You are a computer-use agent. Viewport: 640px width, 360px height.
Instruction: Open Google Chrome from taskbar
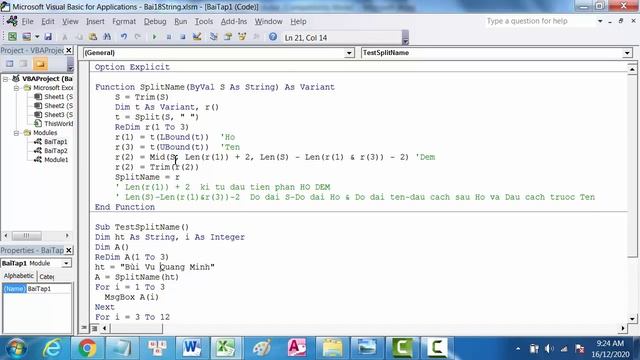(87, 348)
